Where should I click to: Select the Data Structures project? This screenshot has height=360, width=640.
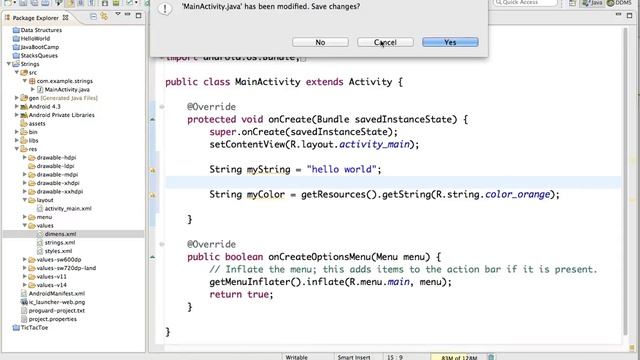(41, 30)
